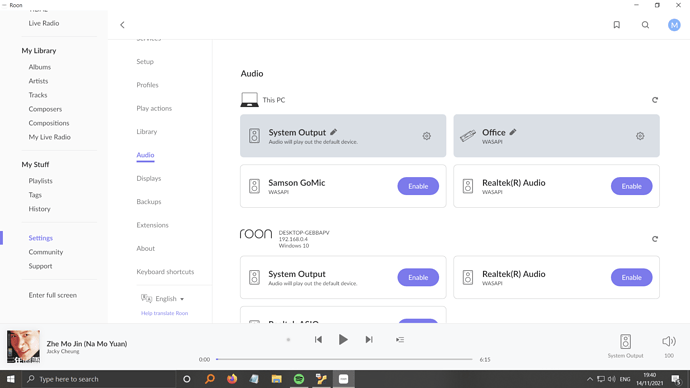This screenshot has height=388, width=690.
Task: Browse Albums in My Library
Action: tap(40, 67)
